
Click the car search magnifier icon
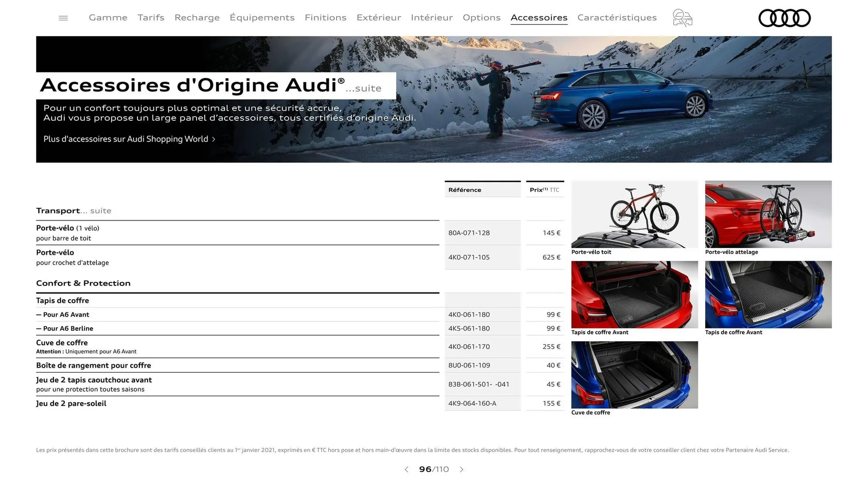click(x=682, y=18)
